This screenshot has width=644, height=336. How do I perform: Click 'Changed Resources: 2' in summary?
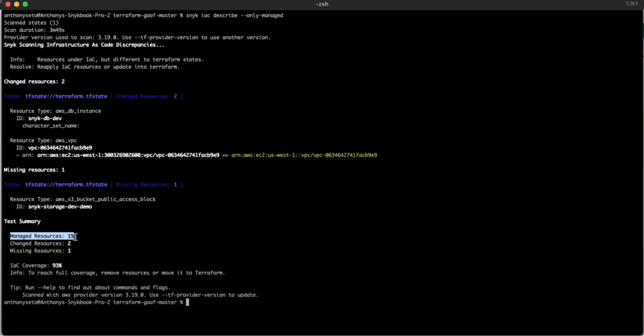point(40,244)
